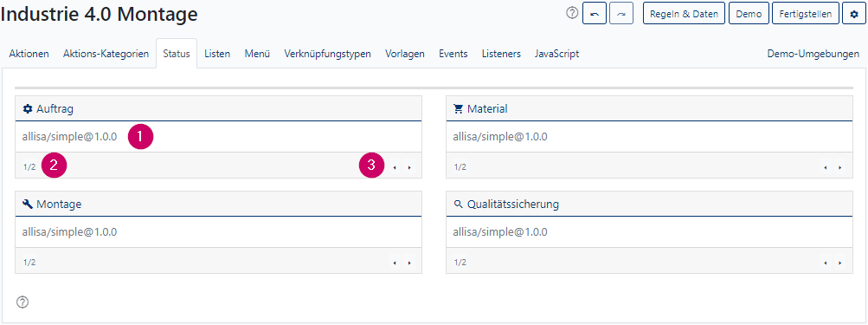Click the redo arrow button

[621, 14]
